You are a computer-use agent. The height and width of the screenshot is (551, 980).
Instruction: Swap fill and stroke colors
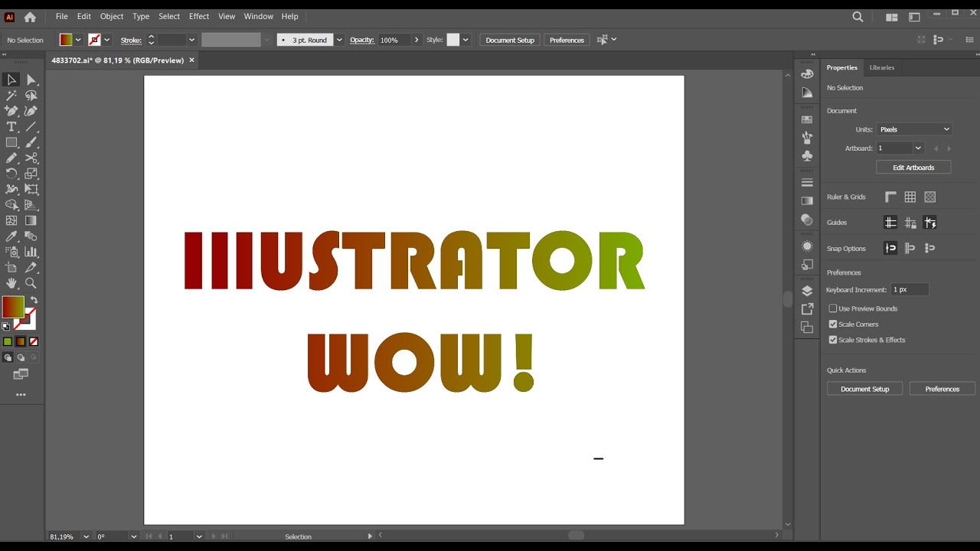34,300
